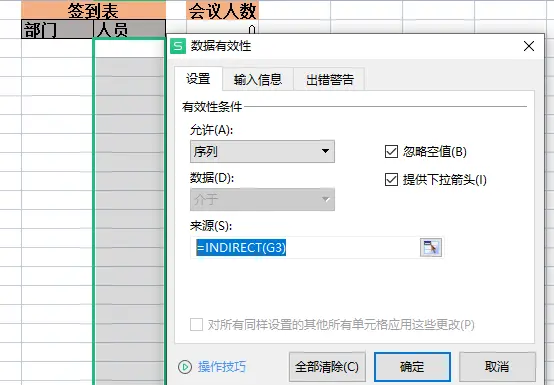Switch to the 输入信息 tab
This screenshot has height=385, width=554.
(258, 79)
